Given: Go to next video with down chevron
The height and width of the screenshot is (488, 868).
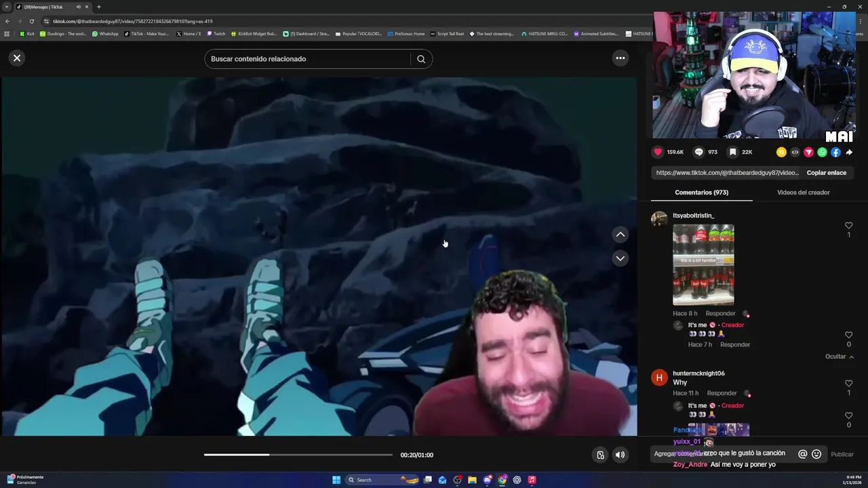Looking at the screenshot, I should (x=620, y=258).
